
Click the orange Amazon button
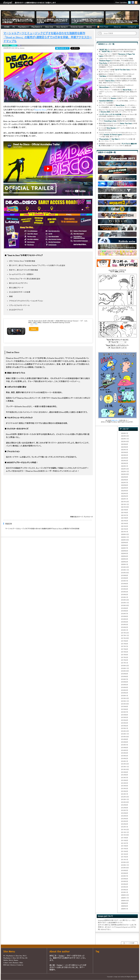(x=34, y=329)
